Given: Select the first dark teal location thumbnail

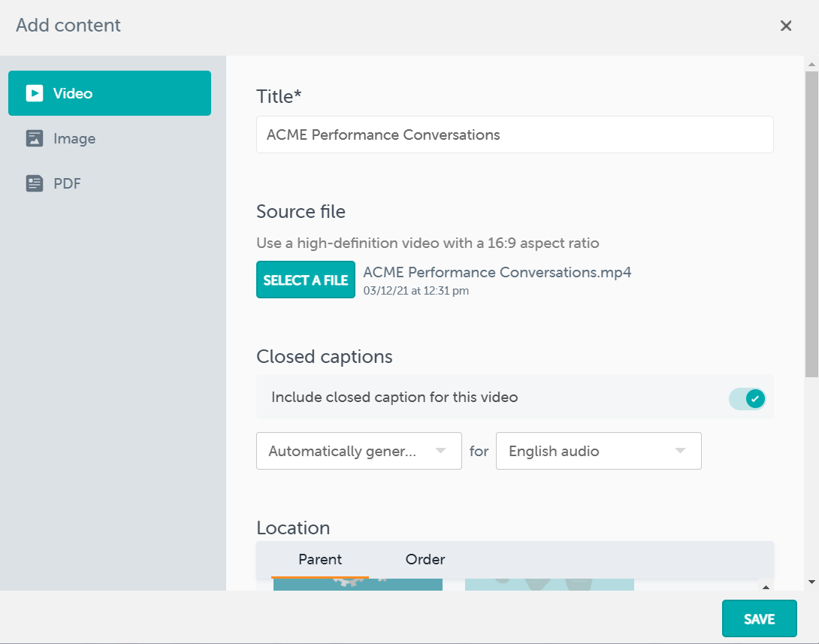Looking at the screenshot, I should 358,585.
